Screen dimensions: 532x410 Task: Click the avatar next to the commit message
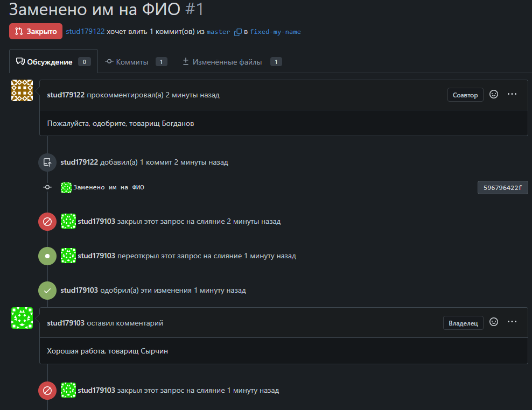tap(66, 187)
